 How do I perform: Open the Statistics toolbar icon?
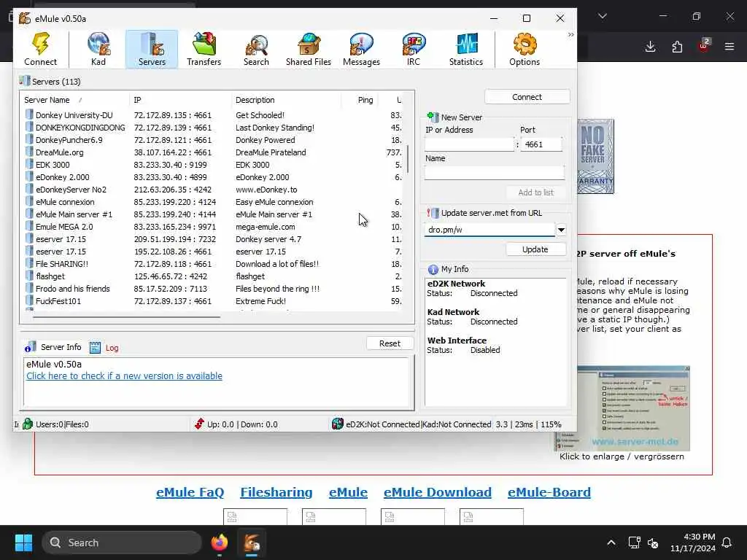(466, 50)
